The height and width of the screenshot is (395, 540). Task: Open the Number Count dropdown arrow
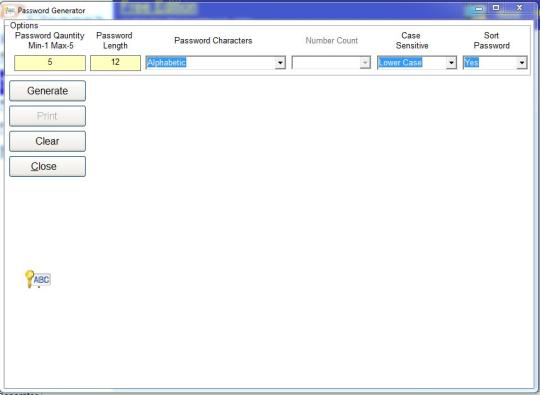click(365, 63)
